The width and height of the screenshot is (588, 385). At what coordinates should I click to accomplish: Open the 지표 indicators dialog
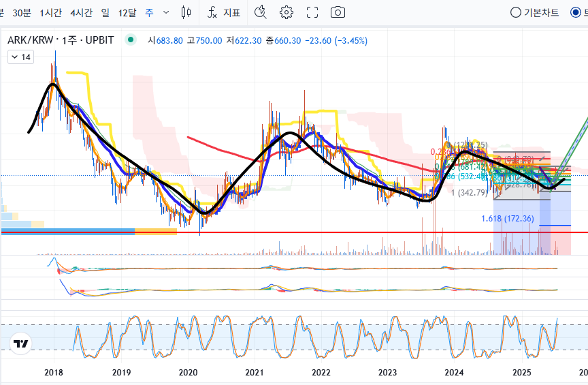(x=223, y=12)
